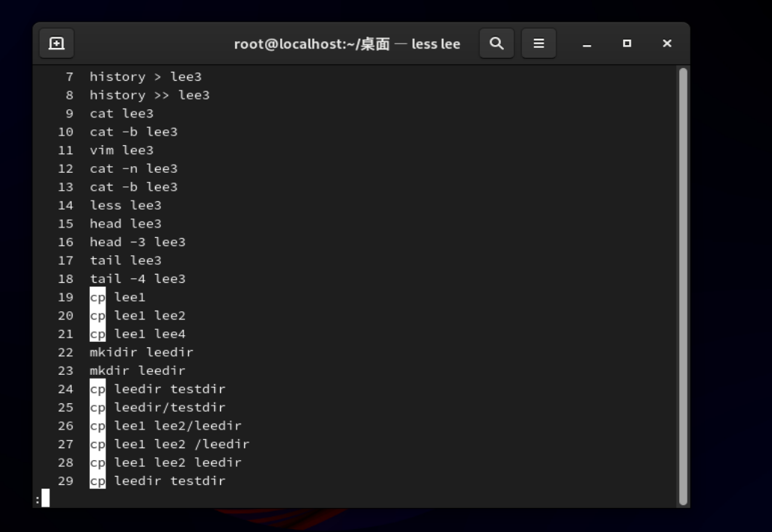Open the terminal search tool
Screen dimensions: 772x532
coord(496,43)
